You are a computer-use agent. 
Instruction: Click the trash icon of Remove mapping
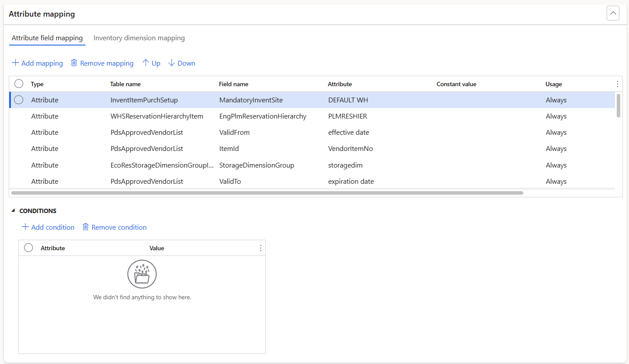pyautogui.click(x=74, y=63)
